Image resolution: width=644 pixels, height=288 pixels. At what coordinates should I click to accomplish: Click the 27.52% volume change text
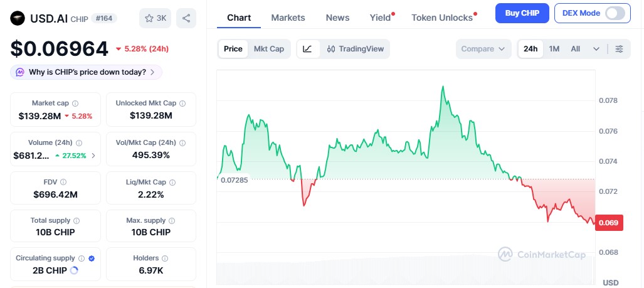click(x=74, y=156)
